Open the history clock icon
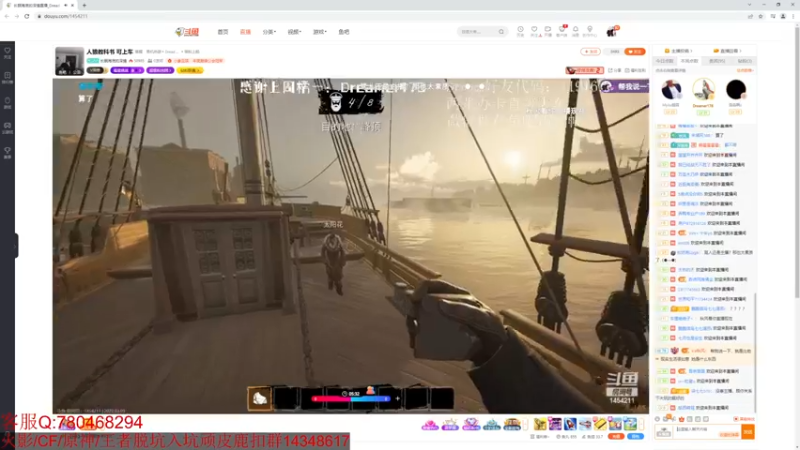The image size is (800, 450). [x=520, y=31]
